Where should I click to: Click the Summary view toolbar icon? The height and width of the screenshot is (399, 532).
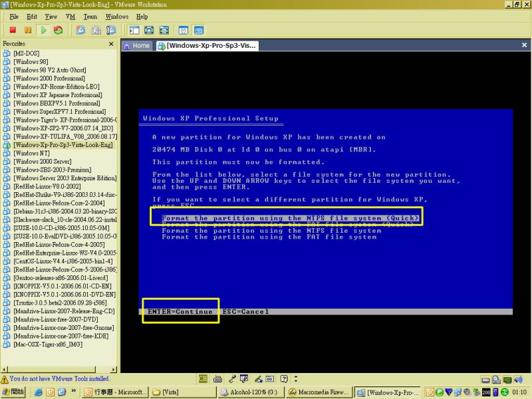184,30
